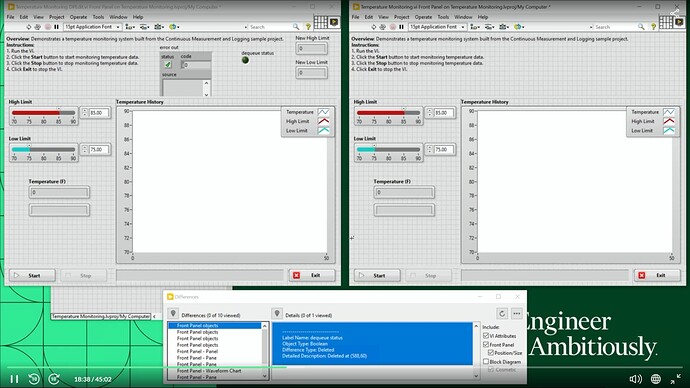The width and height of the screenshot is (690, 388).
Task: Click the Low Limit slider in left window
Action: [x=44, y=149]
